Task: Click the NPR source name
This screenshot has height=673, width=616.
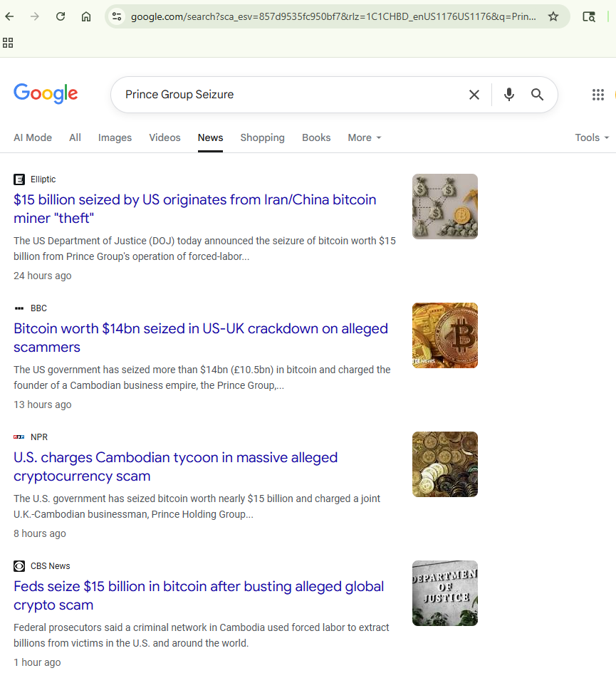Action: click(39, 437)
